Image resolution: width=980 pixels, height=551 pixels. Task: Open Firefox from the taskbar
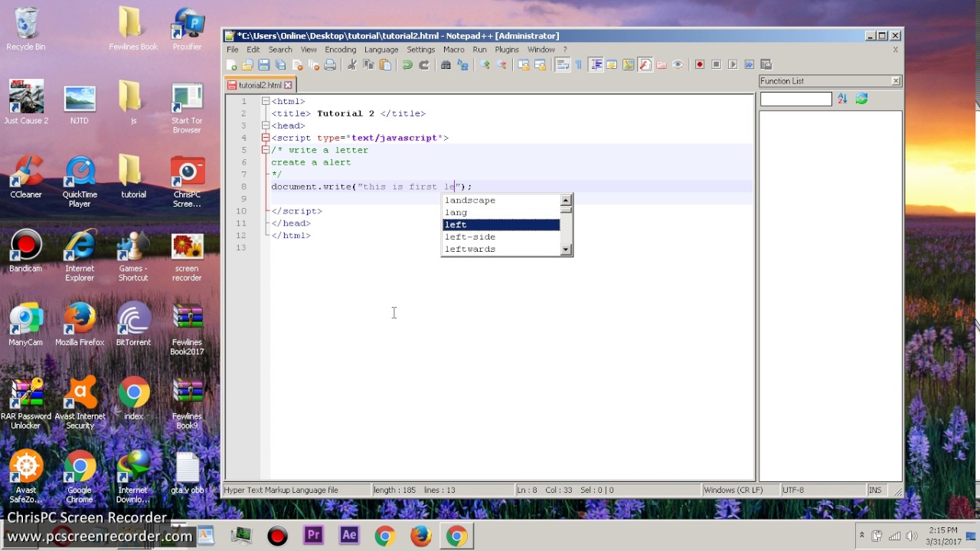point(420,536)
